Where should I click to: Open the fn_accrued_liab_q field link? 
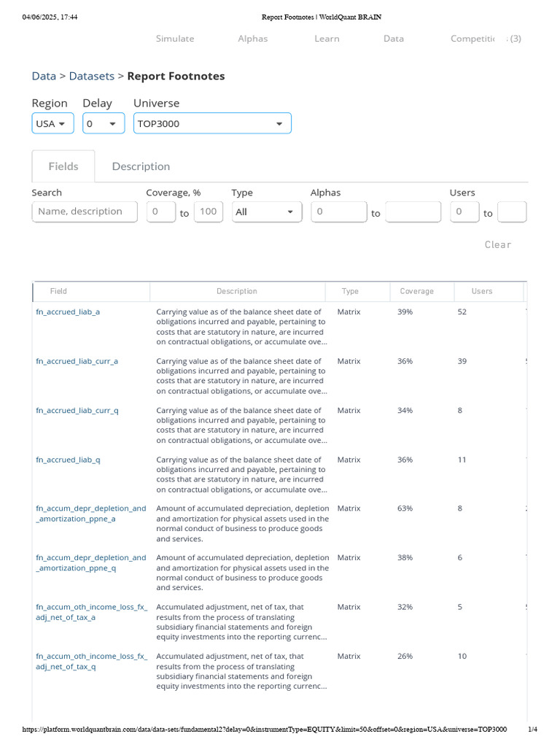[x=68, y=460]
